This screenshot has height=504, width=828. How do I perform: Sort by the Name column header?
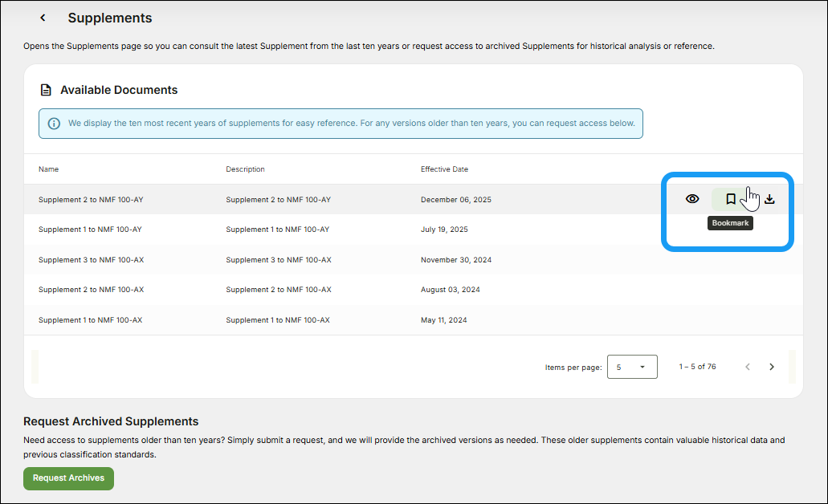[48, 169]
